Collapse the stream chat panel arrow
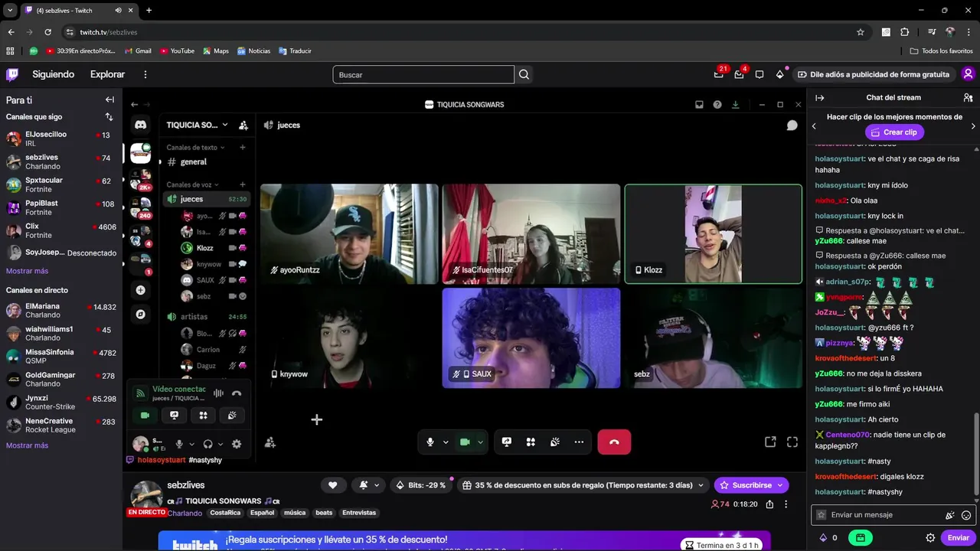 pyautogui.click(x=820, y=98)
